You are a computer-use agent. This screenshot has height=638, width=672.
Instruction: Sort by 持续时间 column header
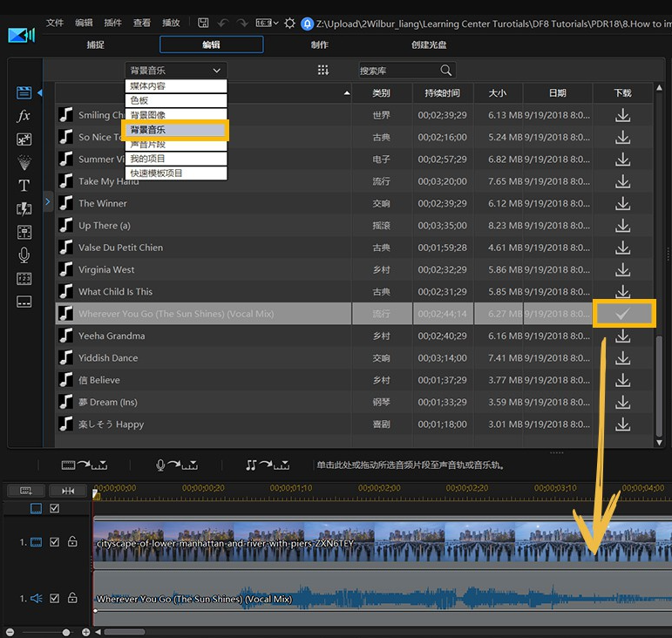click(443, 93)
